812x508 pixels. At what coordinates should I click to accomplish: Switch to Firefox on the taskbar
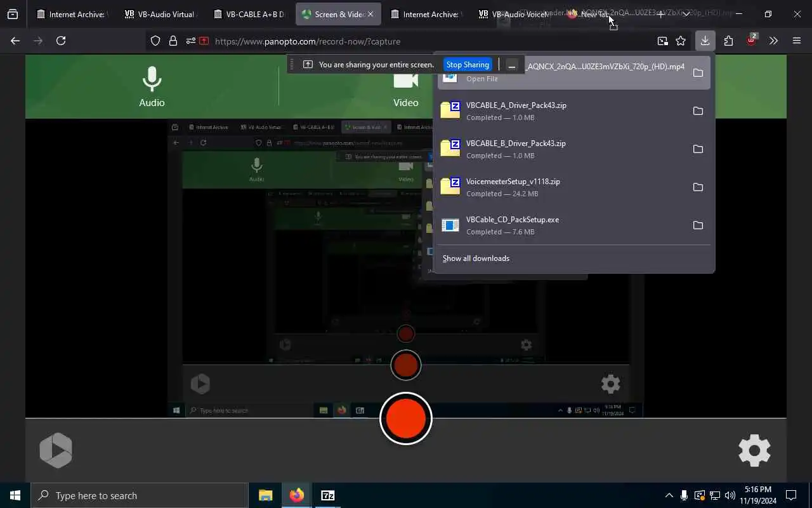(x=297, y=495)
